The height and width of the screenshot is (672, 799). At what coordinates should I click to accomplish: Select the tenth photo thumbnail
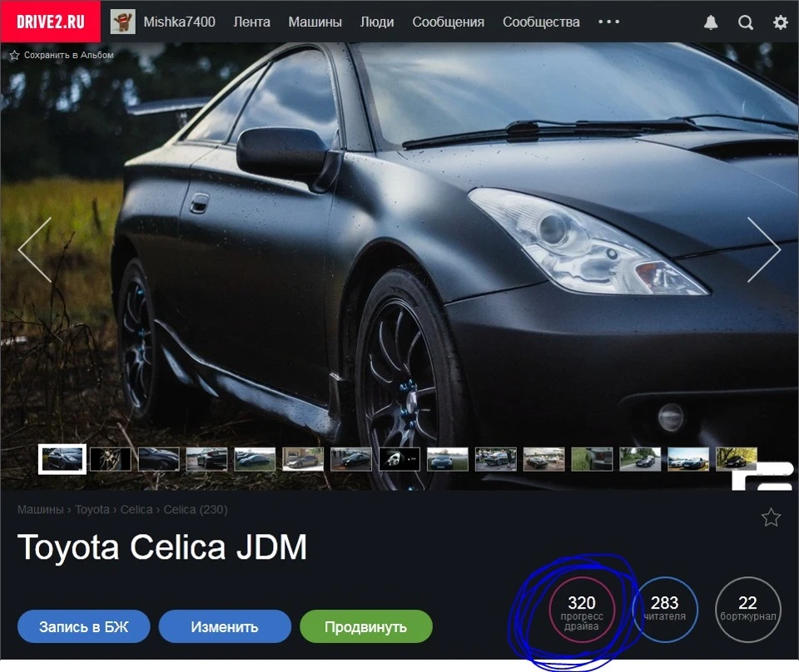point(496,459)
